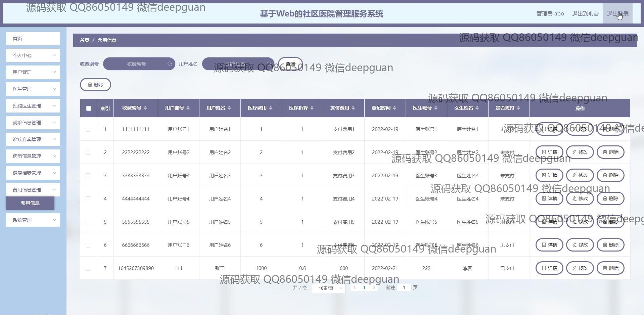Click 详情 button for row 7
This screenshot has height=315, width=644.
(549, 268)
